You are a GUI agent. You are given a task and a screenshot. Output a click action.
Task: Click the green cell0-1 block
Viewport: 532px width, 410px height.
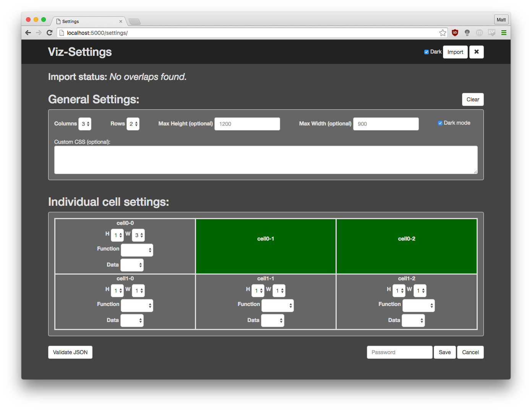point(266,246)
